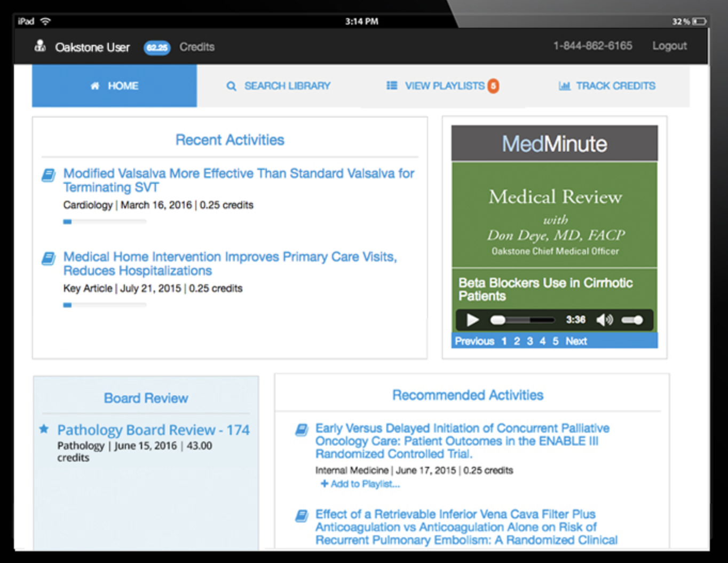Click the Recent Activities heading
This screenshot has height=563, width=728.
pos(230,140)
